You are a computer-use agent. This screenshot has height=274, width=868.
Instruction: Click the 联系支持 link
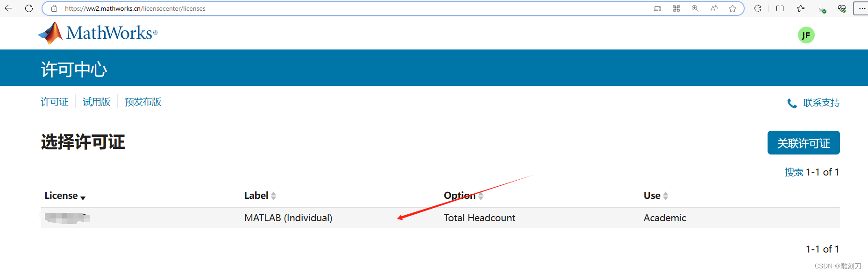click(821, 103)
